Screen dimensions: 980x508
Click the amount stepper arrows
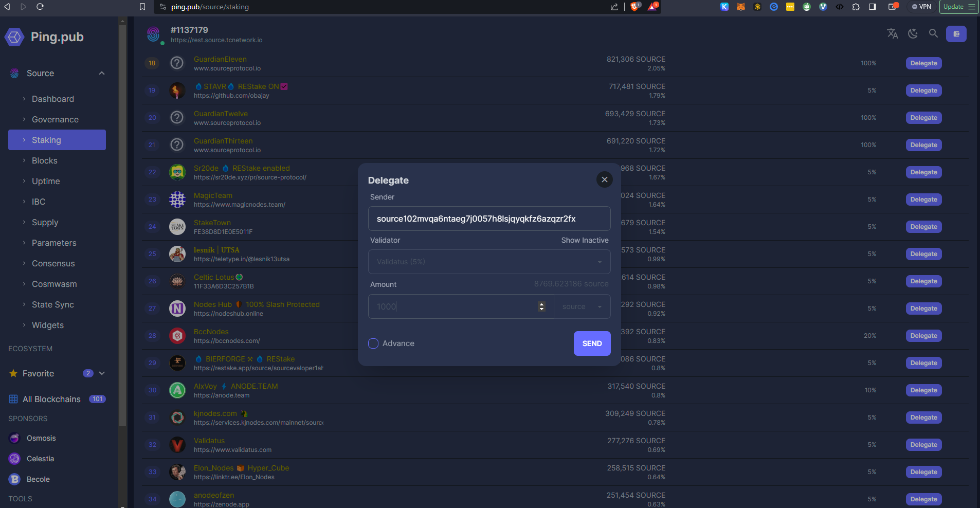541,306
